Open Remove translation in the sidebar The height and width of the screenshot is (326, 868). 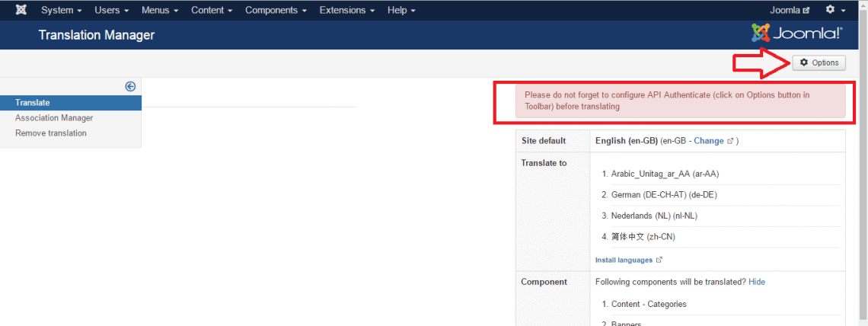(x=51, y=133)
